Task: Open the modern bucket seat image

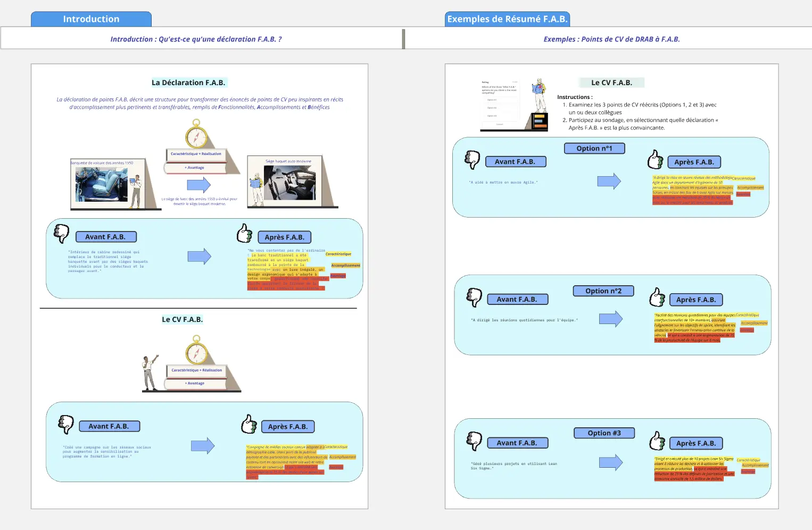Action: tap(289, 183)
